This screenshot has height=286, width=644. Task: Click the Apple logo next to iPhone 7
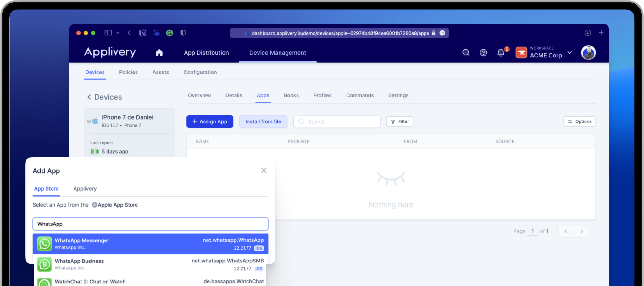[x=95, y=120]
